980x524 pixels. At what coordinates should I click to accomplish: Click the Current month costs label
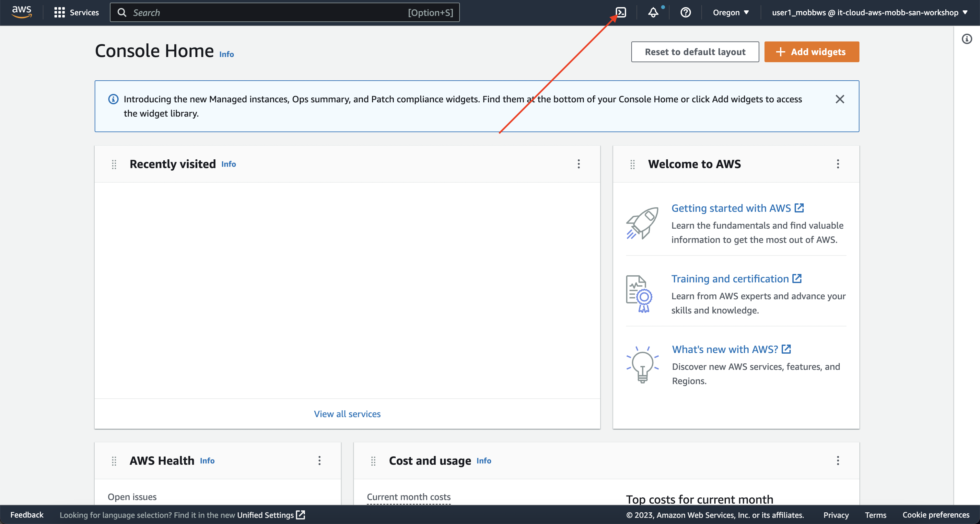pos(409,497)
